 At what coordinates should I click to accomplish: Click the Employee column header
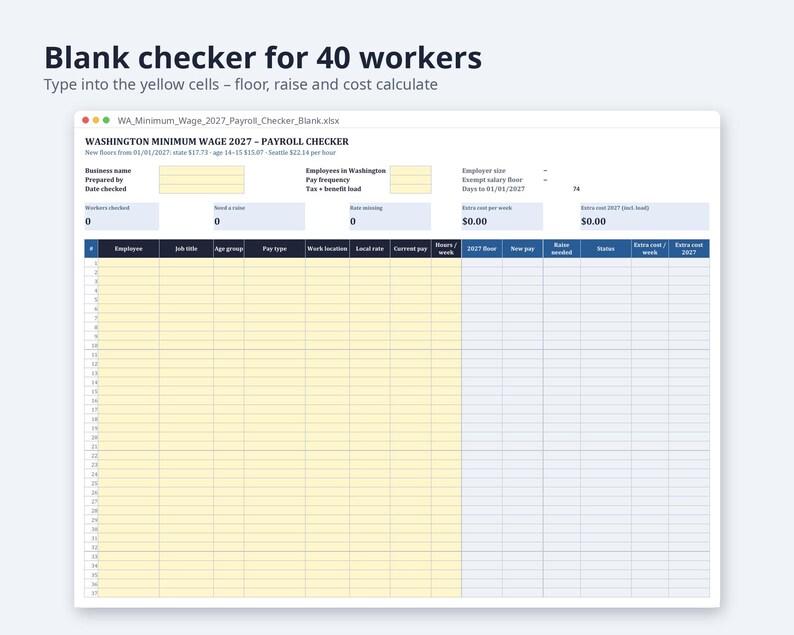[x=129, y=249]
